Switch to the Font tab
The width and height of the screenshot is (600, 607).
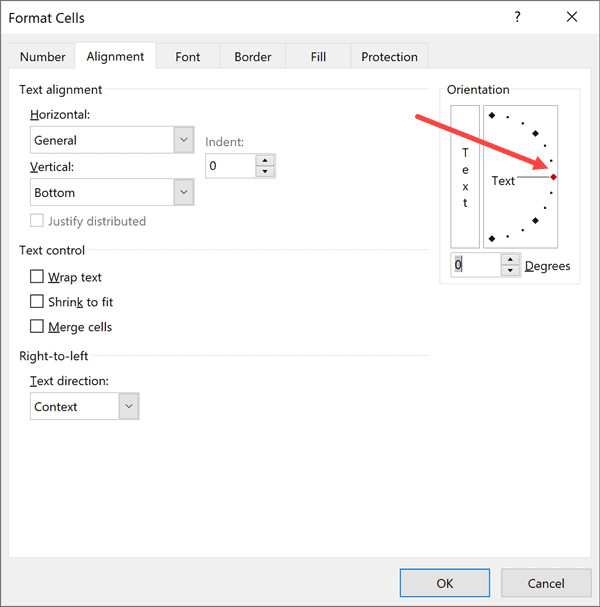pos(188,57)
